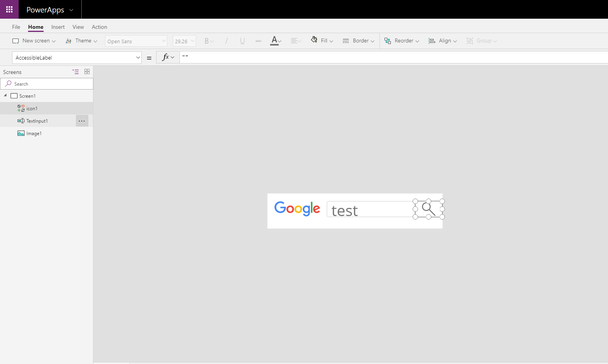Add a New screen
The width and height of the screenshot is (608, 364).
click(34, 40)
